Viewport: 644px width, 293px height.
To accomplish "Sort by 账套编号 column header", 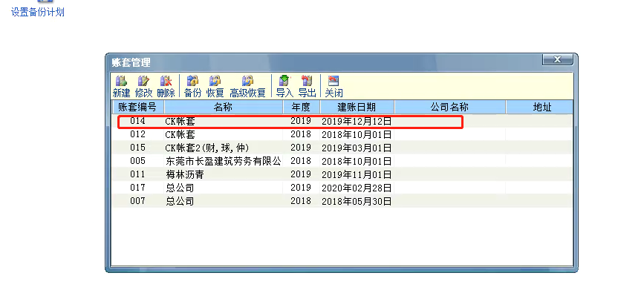I will click(x=138, y=108).
